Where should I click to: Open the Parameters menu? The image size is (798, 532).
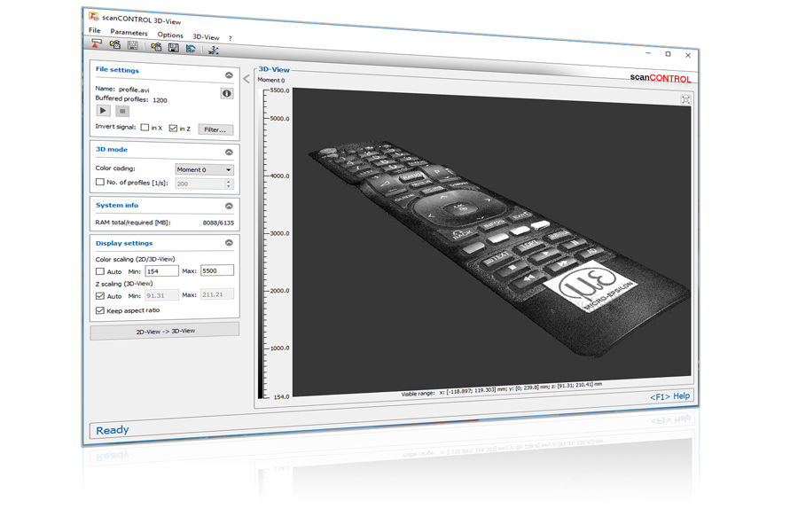pyautogui.click(x=129, y=33)
